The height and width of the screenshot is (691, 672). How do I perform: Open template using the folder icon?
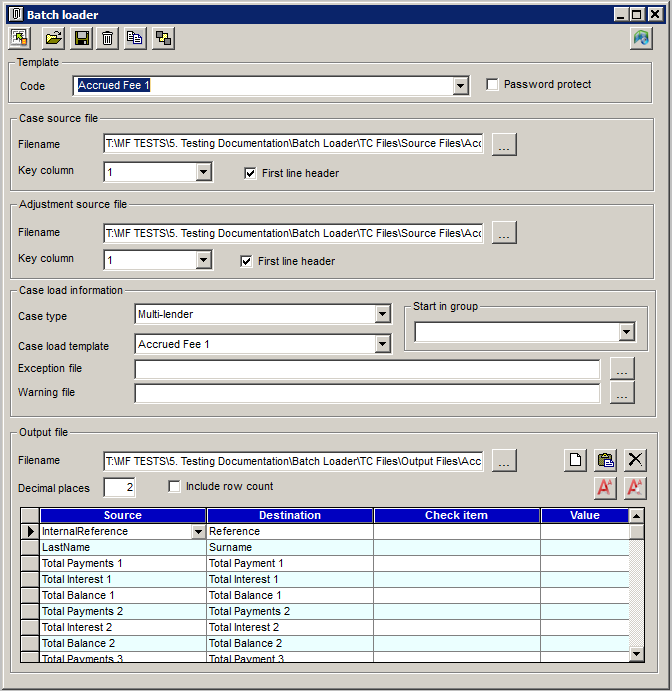click(53, 38)
